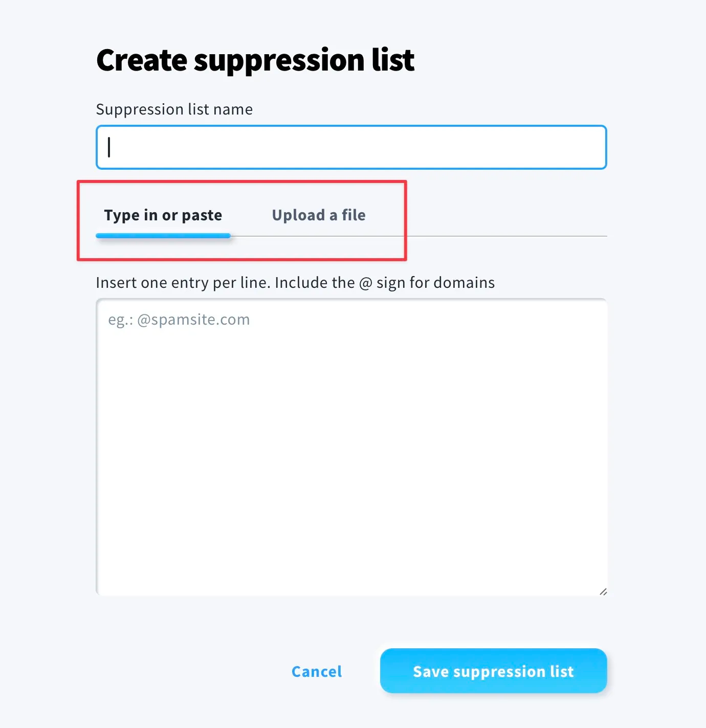Click the text area resize handle
706x728 pixels.
point(603,591)
